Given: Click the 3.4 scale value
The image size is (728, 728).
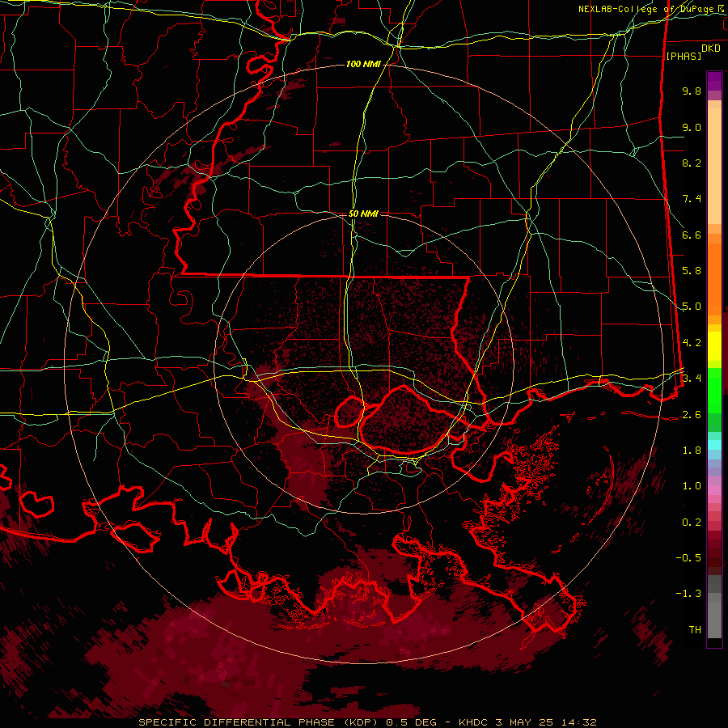Looking at the screenshot, I should click(692, 379).
